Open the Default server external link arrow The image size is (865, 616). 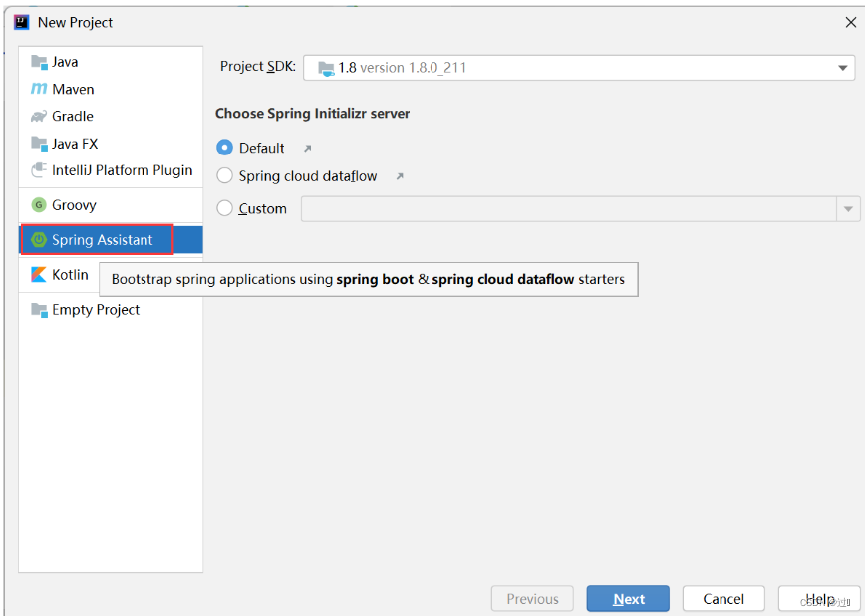pos(308,148)
